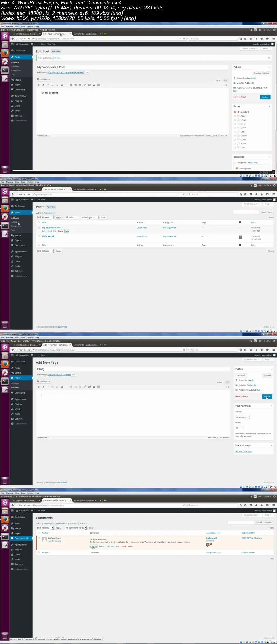Viewport: 277px width, 644px height.
Task: Select Audio post format radio
Action: coord(235,144)
